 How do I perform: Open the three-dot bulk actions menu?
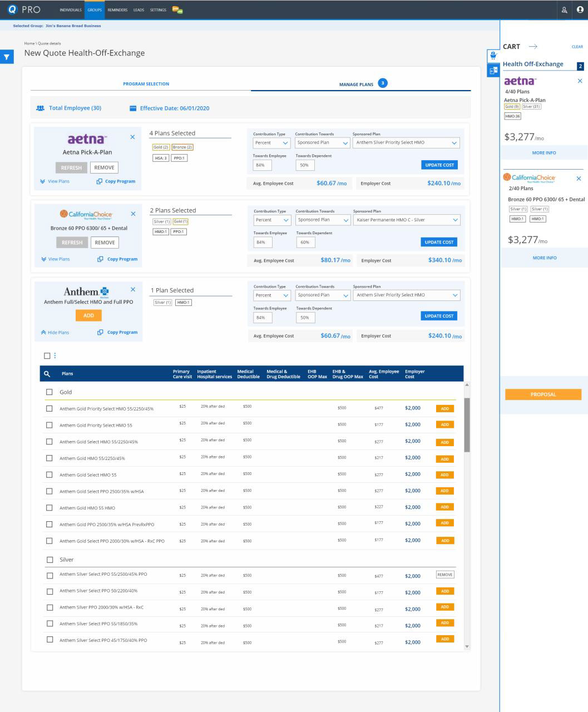coord(55,356)
